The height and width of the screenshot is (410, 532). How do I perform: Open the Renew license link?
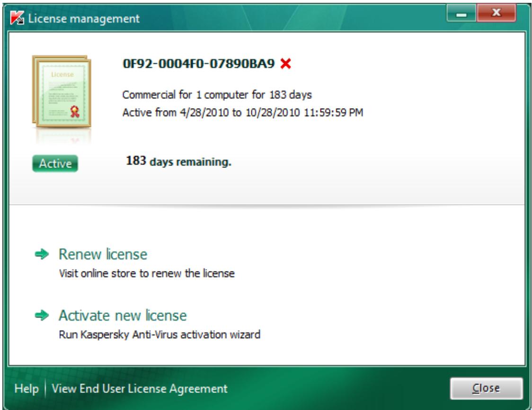[x=103, y=254]
